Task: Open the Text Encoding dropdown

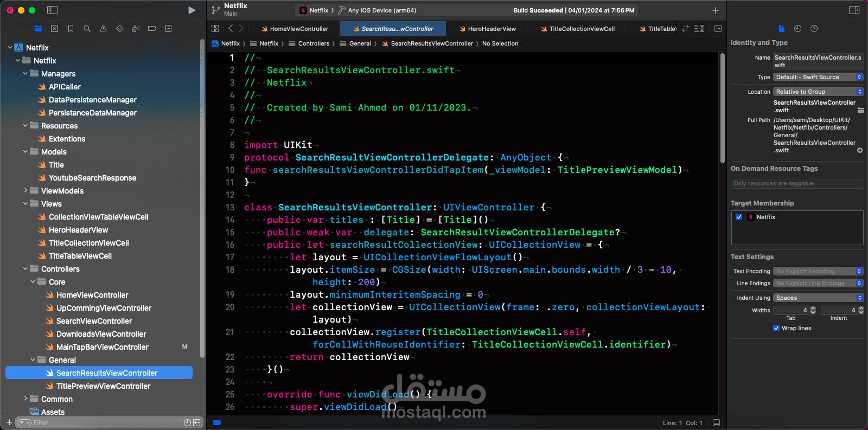Action: click(x=818, y=271)
